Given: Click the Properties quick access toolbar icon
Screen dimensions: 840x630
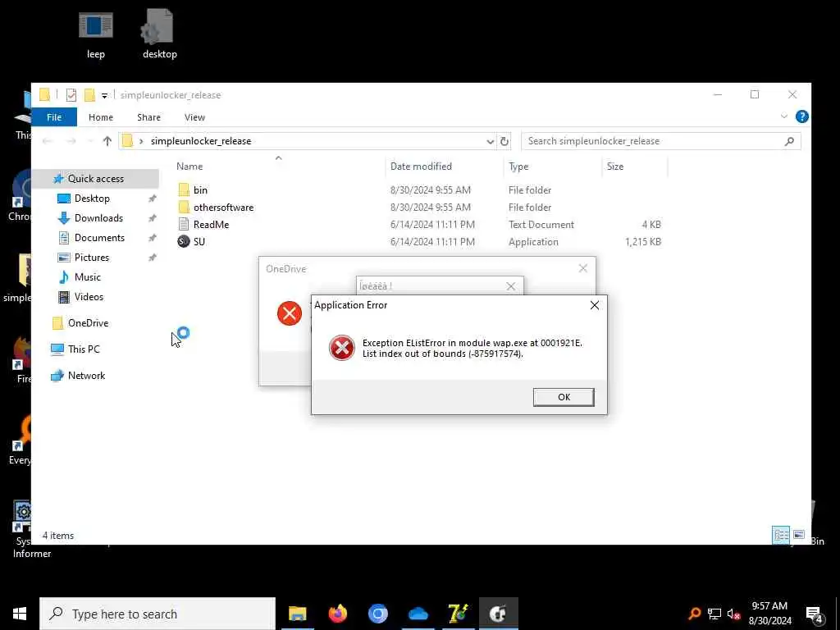Looking at the screenshot, I should click(x=71, y=95).
